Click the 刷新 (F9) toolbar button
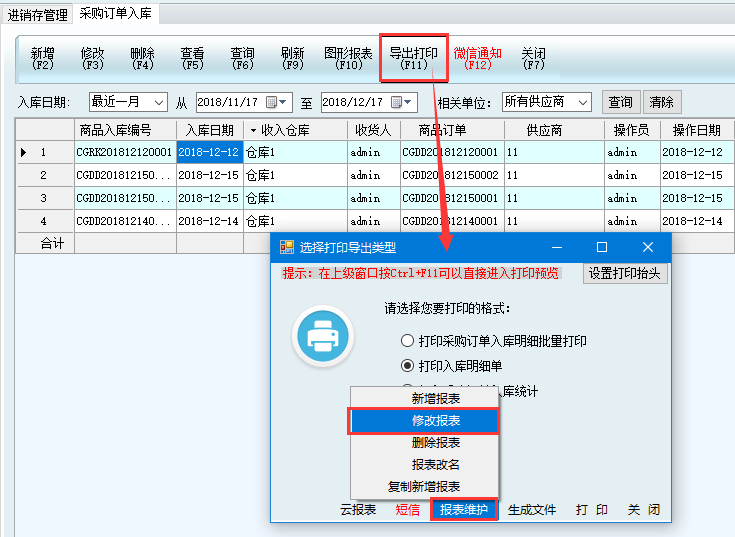This screenshot has height=537, width=735. pyautogui.click(x=292, y=58)
